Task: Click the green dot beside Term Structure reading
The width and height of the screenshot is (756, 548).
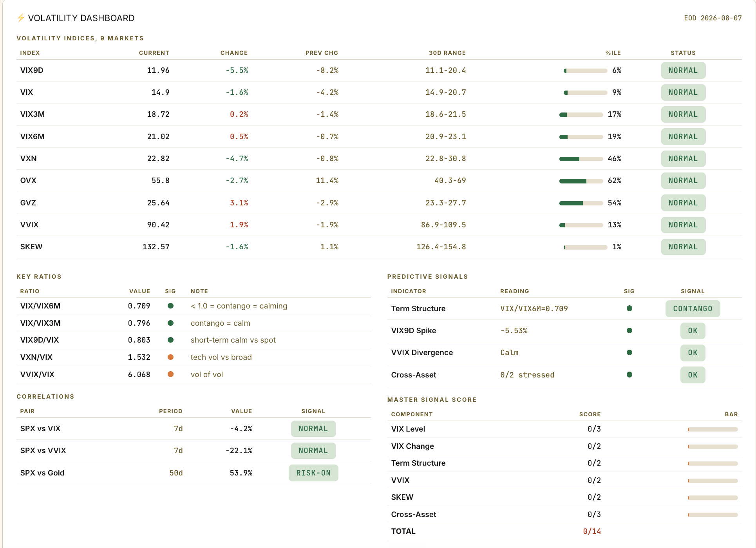Action: tap(629, 308)
